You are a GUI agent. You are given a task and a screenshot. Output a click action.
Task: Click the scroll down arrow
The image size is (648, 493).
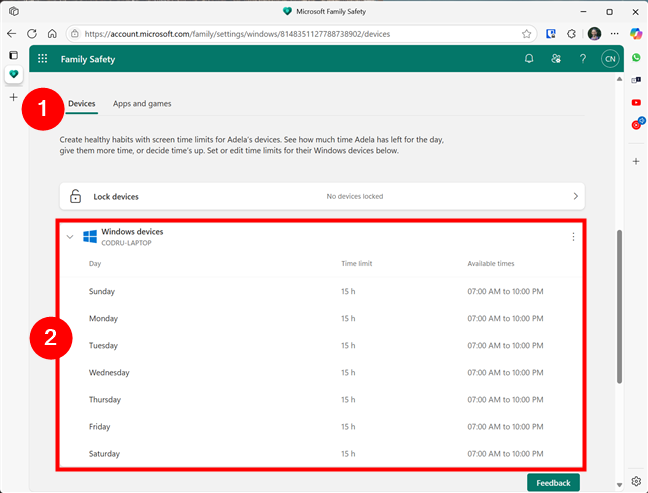[x=619, y=485]
